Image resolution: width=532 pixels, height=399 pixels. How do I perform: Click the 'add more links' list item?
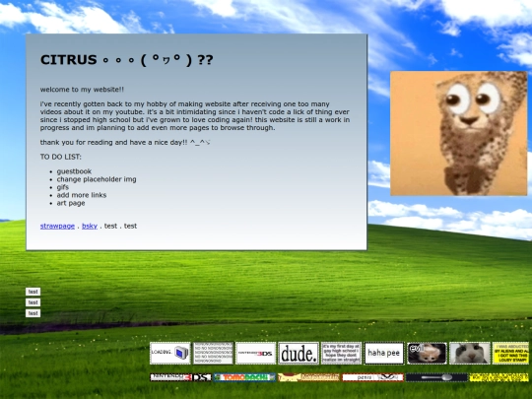(82, 195)
